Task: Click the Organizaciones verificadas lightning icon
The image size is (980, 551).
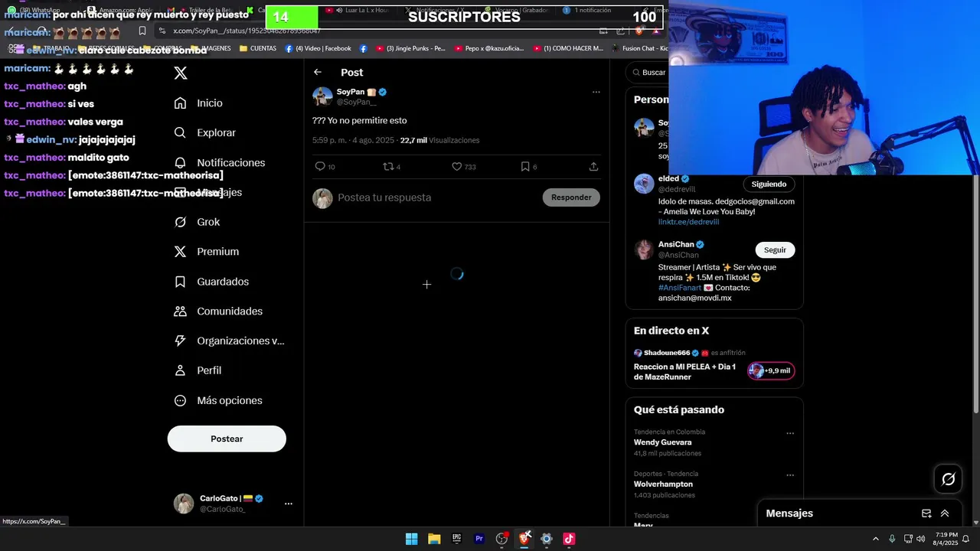Action: (x=180, y=341)
